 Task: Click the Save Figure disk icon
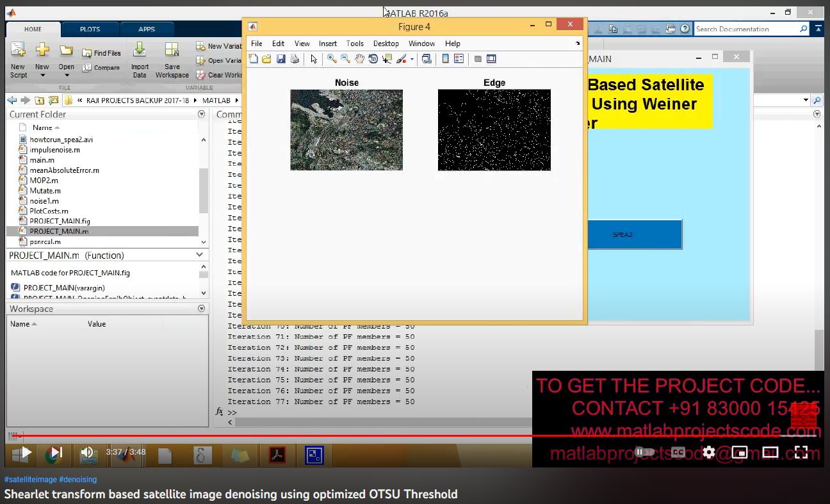click(281, 59)
